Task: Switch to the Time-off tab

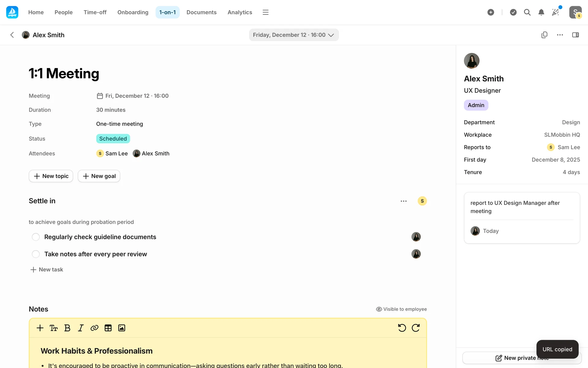Action: 95,12
